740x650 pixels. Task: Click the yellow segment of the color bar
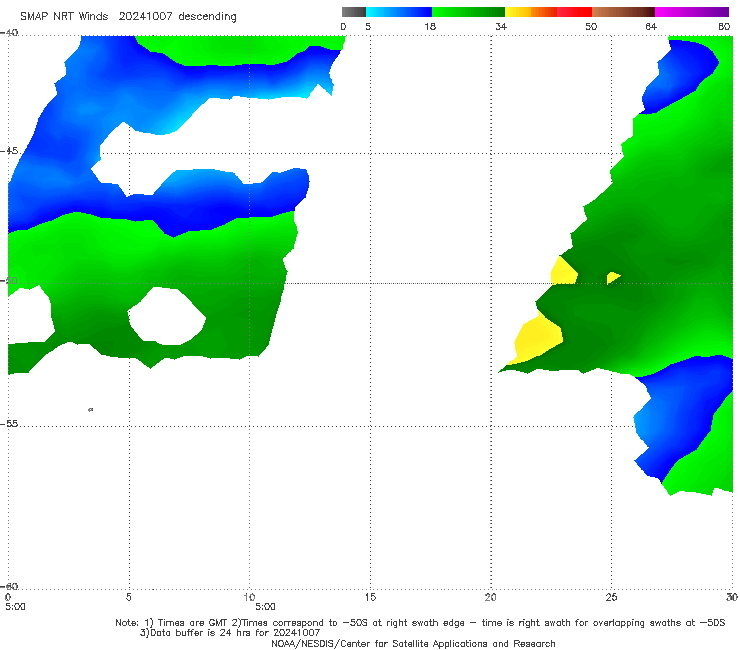518,12
